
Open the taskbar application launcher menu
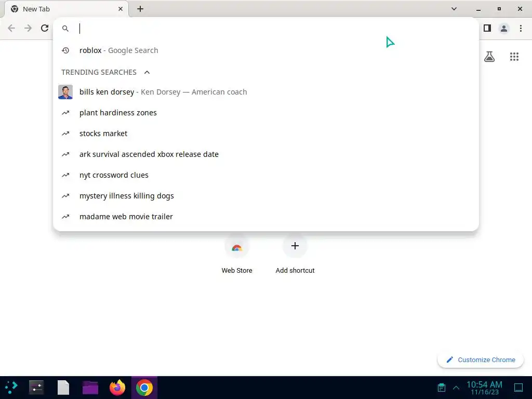[x=11, y=388]
